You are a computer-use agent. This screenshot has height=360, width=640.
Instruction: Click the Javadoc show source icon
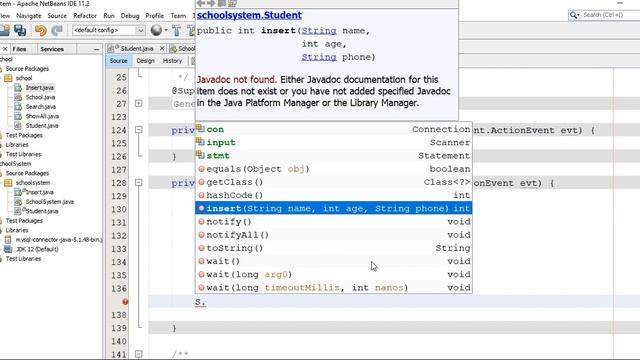pos(232,3)
